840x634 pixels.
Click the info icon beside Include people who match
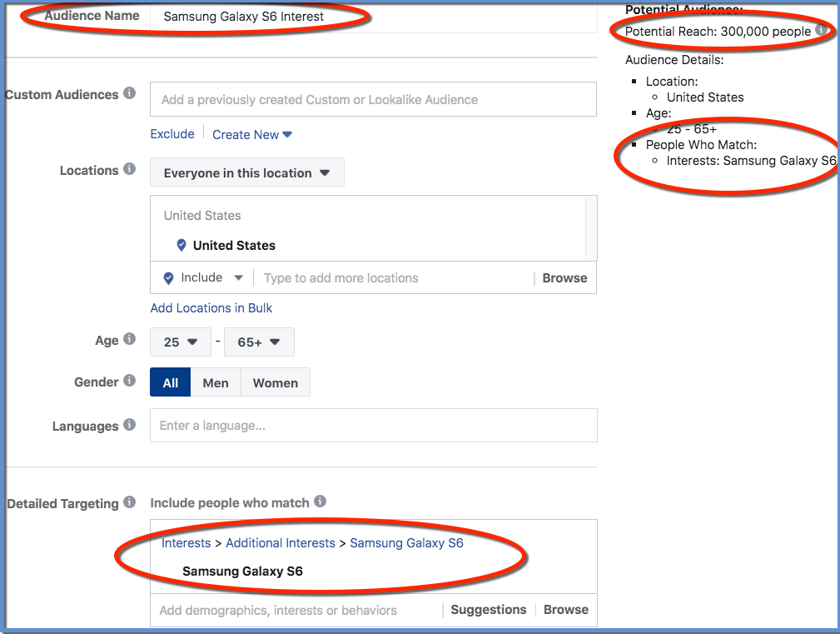[320, 502]
